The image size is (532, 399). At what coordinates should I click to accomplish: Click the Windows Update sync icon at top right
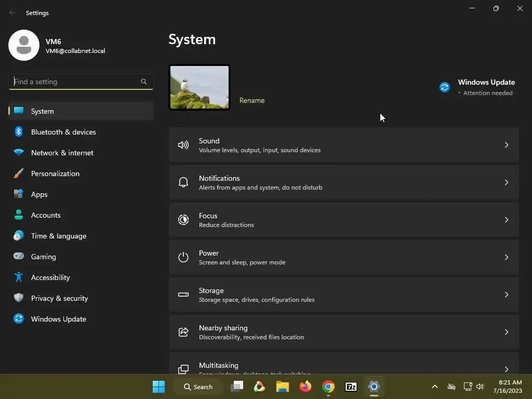click(445, 87)
